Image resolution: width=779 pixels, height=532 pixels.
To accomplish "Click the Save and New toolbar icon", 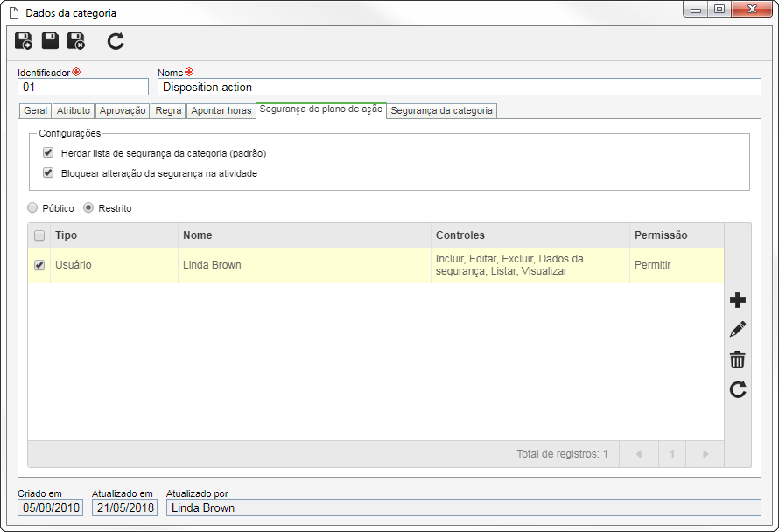I will pos(24,41).
